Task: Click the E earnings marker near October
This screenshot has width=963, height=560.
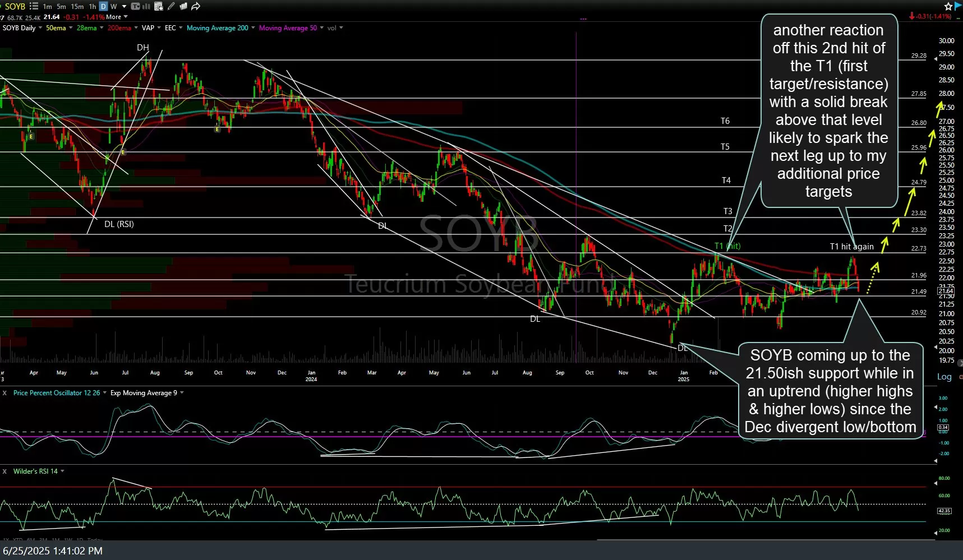Action: pos(217,129)
